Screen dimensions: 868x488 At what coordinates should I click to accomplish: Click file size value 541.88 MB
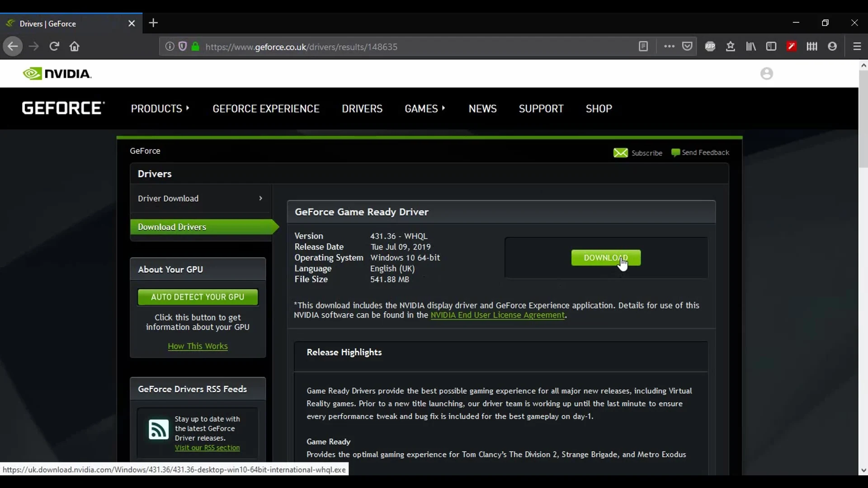390,280
